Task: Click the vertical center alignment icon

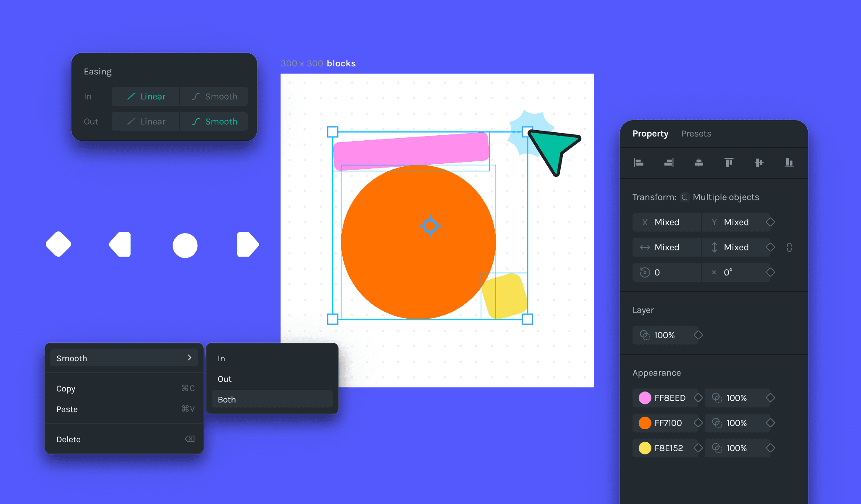Action: [x=759, y=163]
